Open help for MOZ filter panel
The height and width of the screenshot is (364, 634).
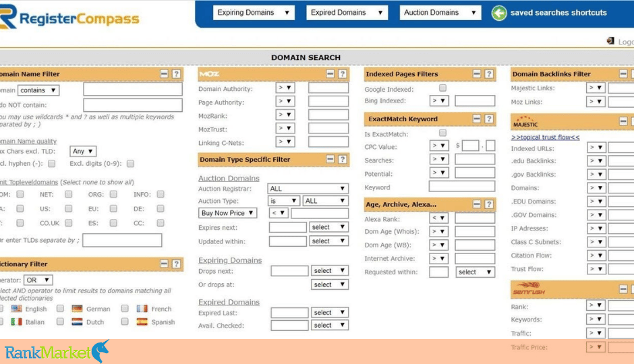(x=343, y=74)
